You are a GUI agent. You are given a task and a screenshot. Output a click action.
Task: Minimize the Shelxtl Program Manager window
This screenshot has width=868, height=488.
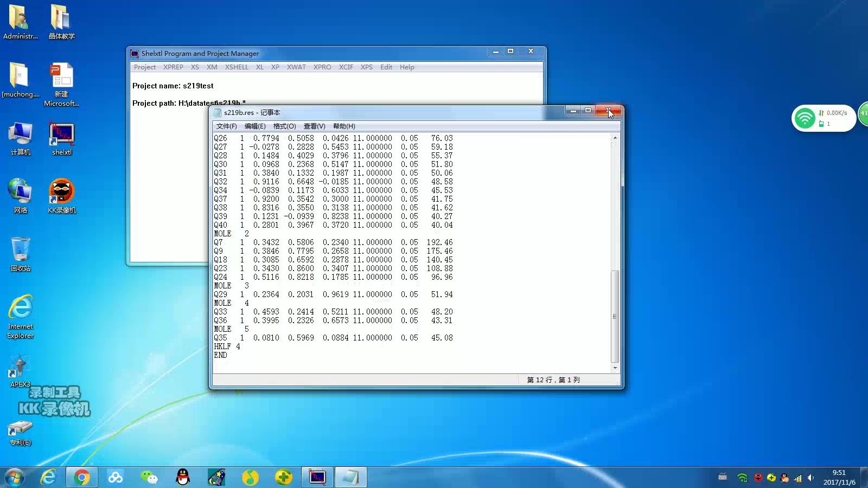pyautogui.click(x=495, y=52)
